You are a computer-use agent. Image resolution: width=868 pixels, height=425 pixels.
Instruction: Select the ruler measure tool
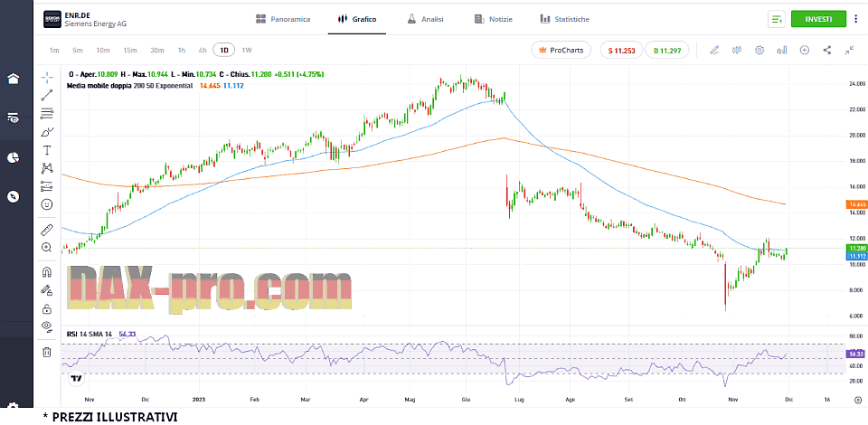pos(47,229)
